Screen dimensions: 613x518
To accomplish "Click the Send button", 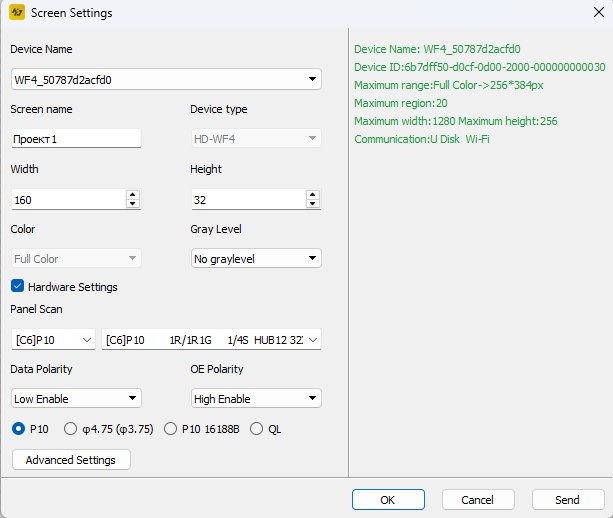I will point(568,500).
